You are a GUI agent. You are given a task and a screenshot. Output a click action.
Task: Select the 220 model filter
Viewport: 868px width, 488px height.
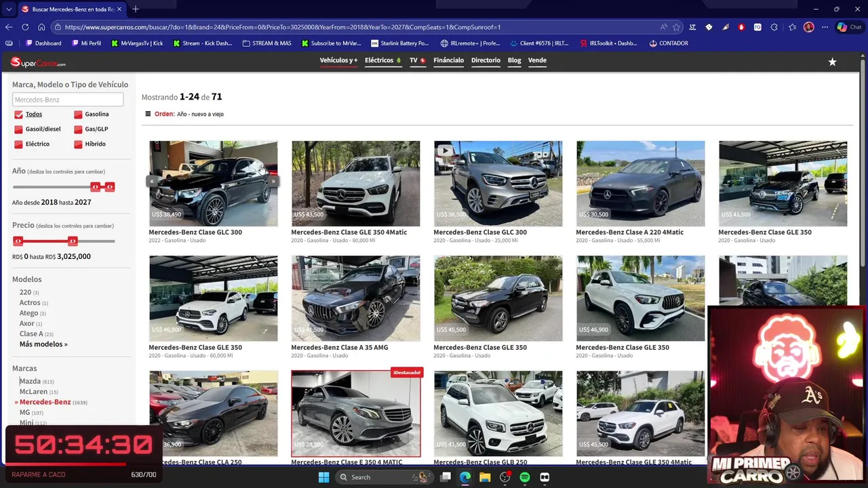click(25, 292)
